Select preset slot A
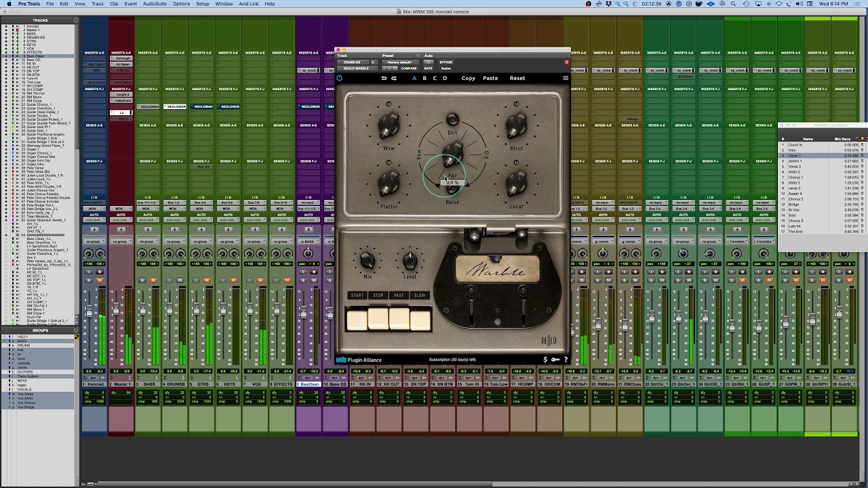The width and height of the screenshot is (868, 488). (x=414, y=78)
